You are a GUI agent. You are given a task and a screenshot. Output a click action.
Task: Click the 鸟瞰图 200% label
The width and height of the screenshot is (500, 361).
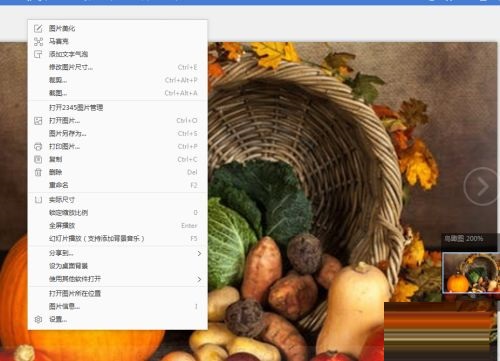click(x=464, y=239)
